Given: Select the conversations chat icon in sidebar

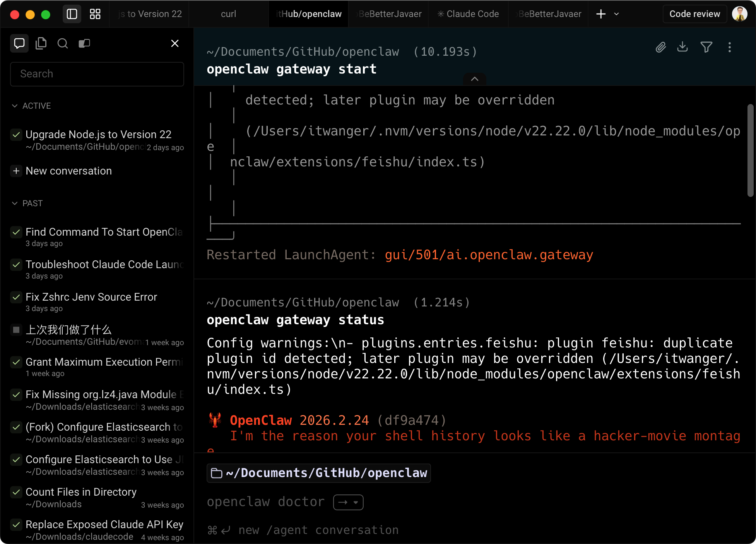Looking at the screenshot, I should point(19,43).
